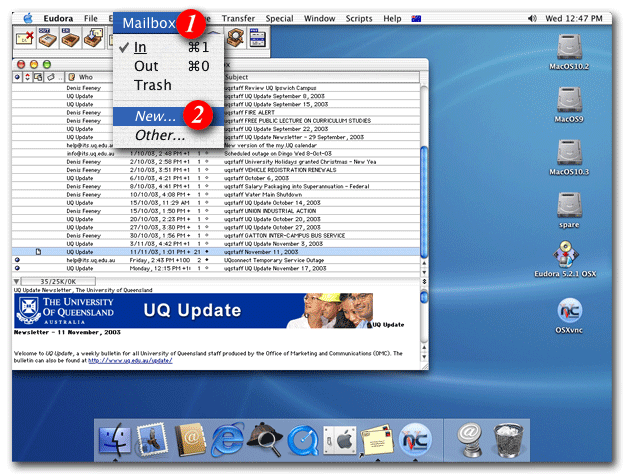
Task: Collapse the preview pane disclosure triangle
Action: (18, 282)
